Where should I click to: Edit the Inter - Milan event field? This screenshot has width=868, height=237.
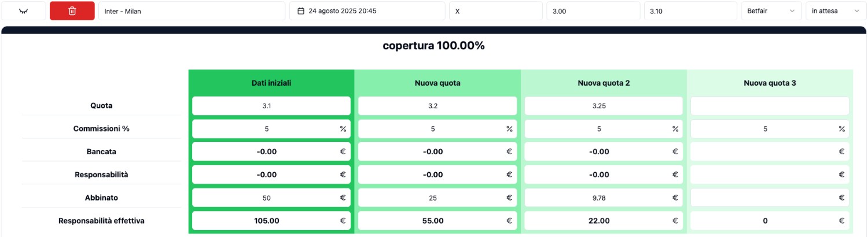[192, 11]
